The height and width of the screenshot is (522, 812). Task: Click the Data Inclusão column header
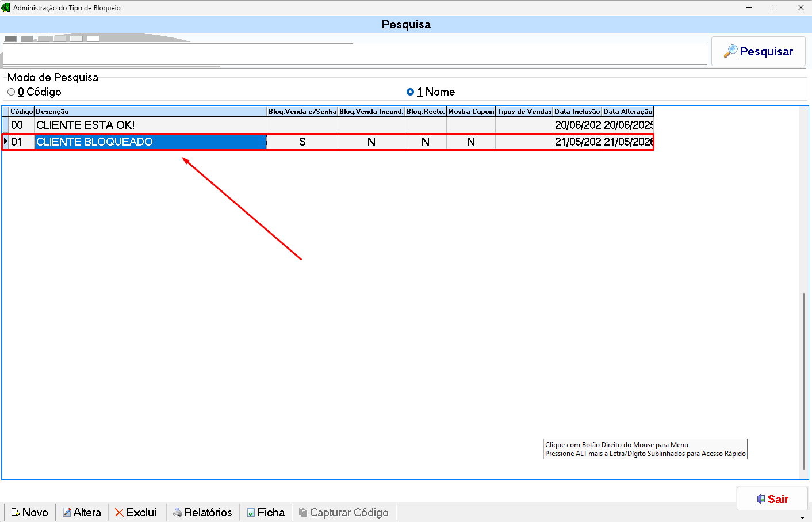click(x=577, y=112)
